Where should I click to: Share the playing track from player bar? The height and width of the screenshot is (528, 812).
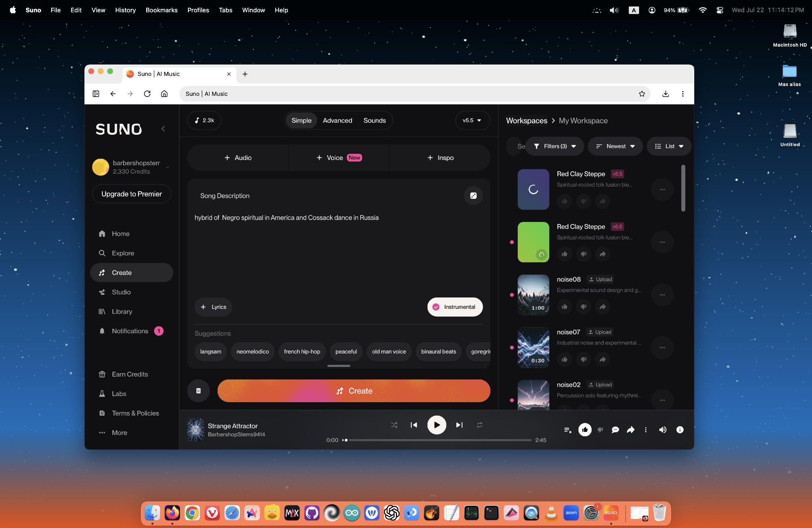pos(631,430)
